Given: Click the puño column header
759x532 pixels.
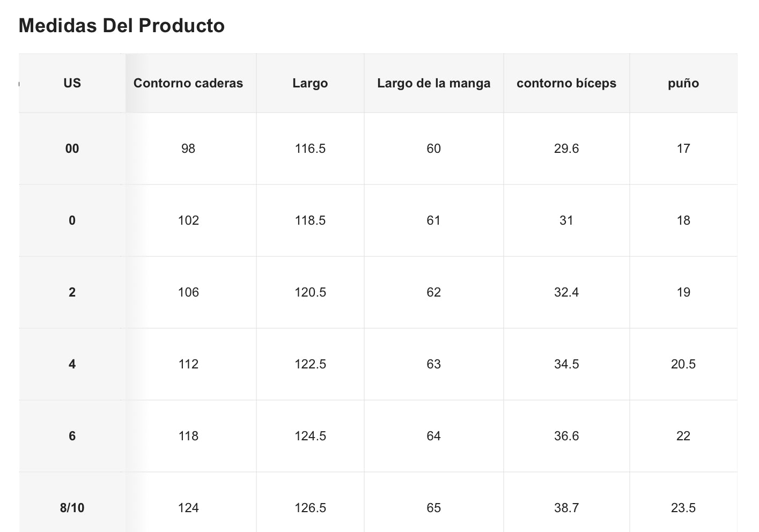Looking at the screenshot, I should (683, 83).
